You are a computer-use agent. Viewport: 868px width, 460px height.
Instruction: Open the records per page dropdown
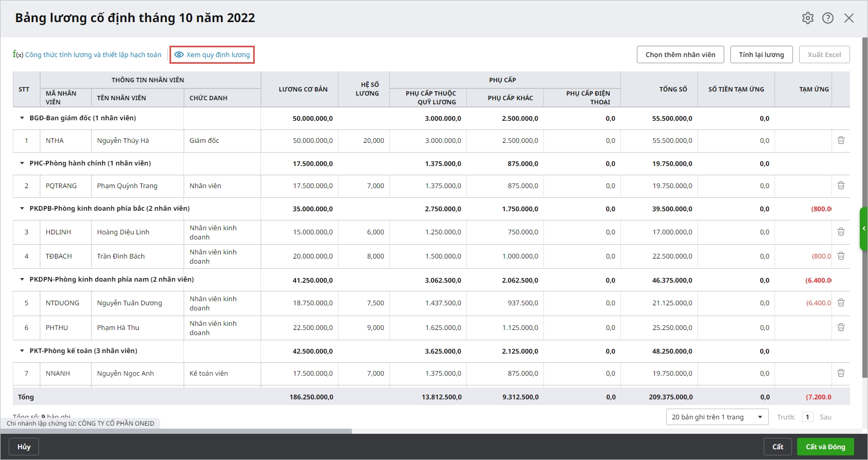pyautogui.click(x=717, y=417)
